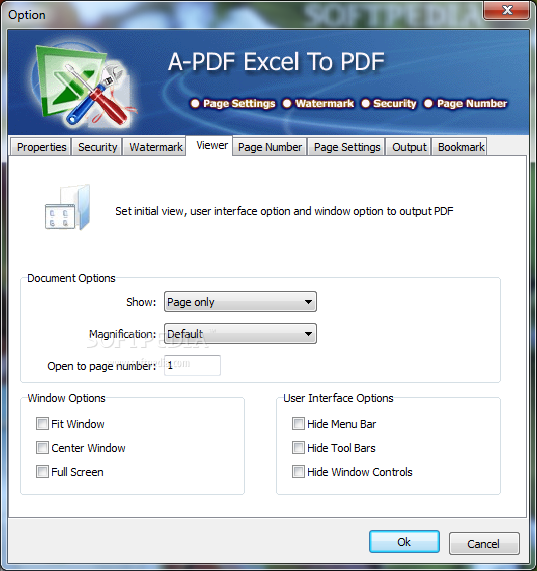
Task: Open the Show dropdown set to Page only
Action: click(240, 302)
